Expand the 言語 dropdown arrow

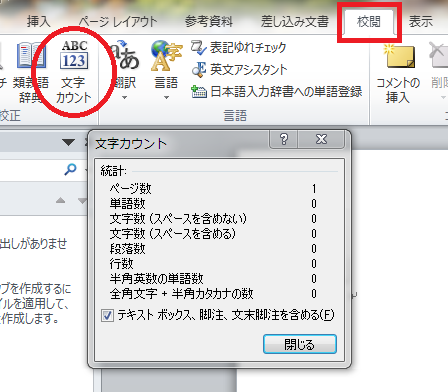click(166, 98)
